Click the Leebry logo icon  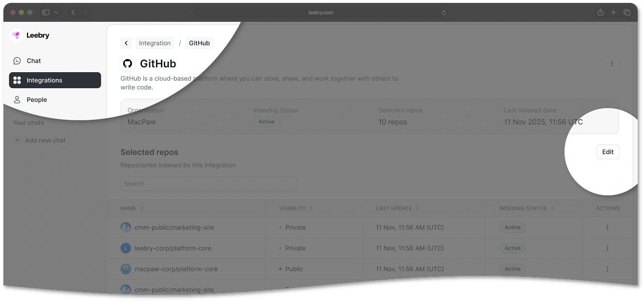pos(16,35)
